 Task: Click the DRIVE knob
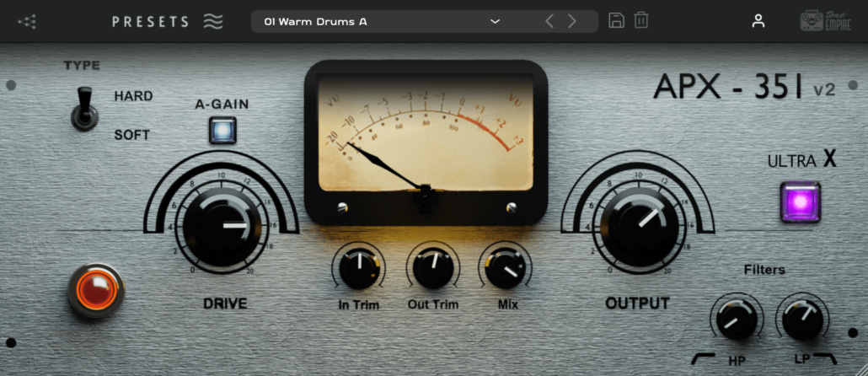(x=221, y=226)
